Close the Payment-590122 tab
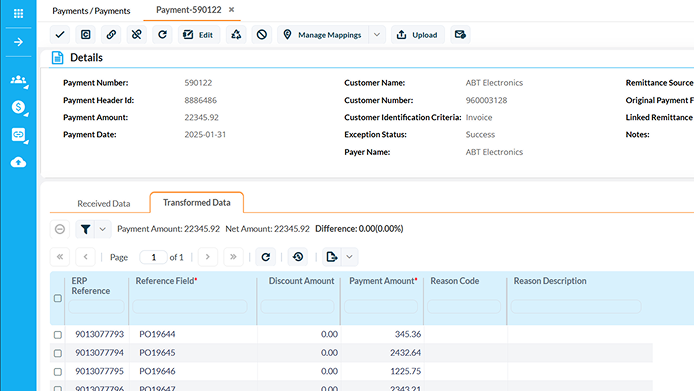694x391 pixels. point(231,10)
